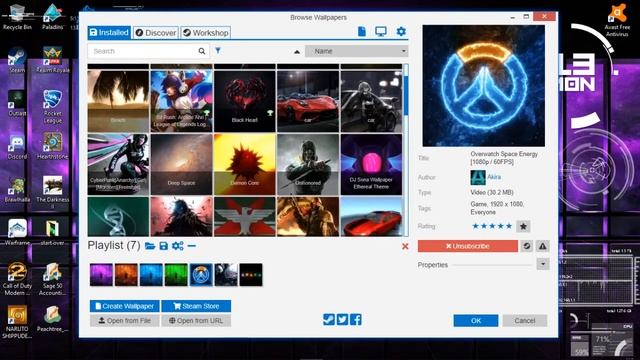Select purple playlist thumbnail
Screen dimensions: 640x360
click(x=101, y=275)
